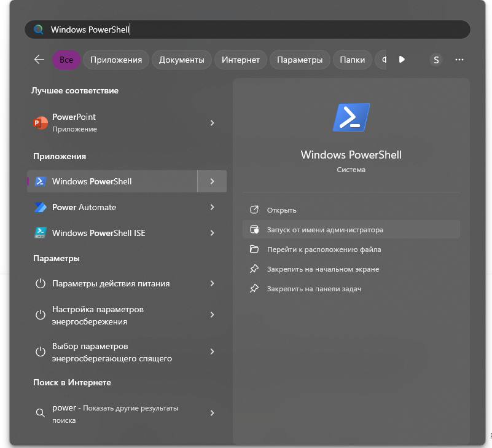The height and width of the screenshot is (448, 492).
Task: Expand Power Automate result chevron
Action: pos(212,207)
